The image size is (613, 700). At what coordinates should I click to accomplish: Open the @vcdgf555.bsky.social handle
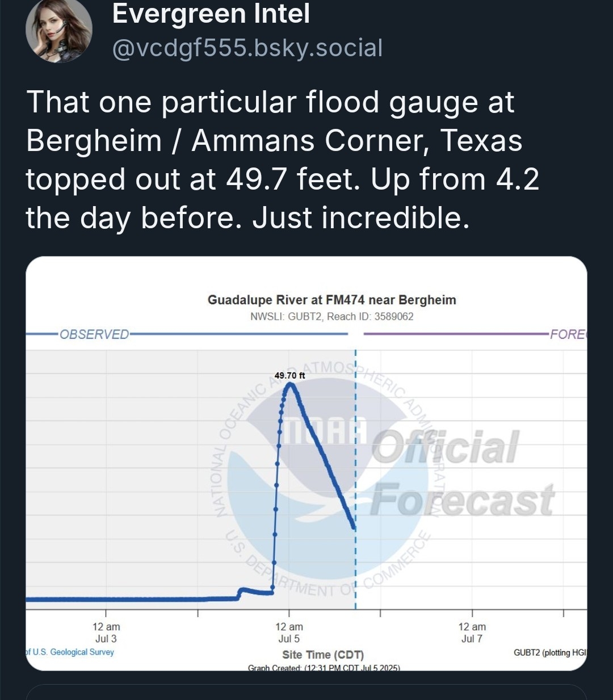(x=247, y=48)
